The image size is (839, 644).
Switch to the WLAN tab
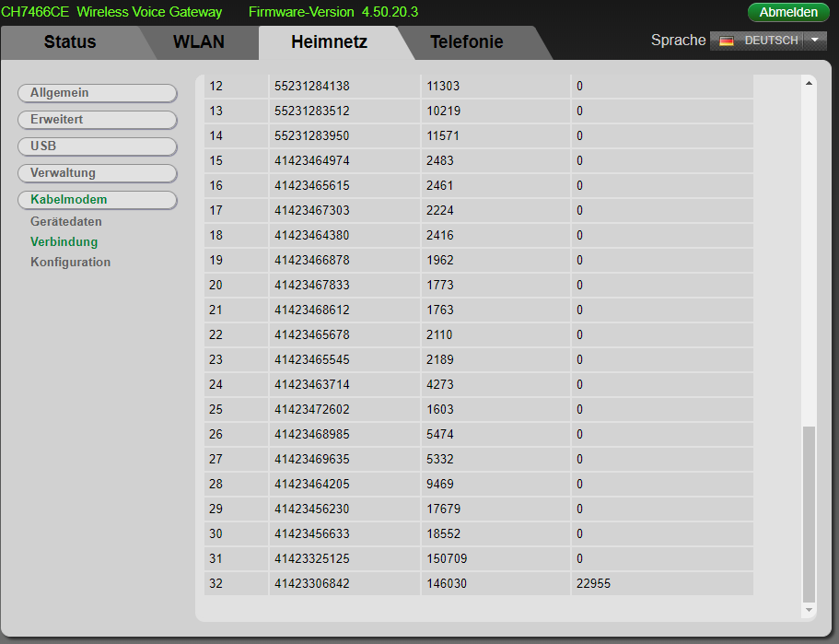[x=199, y=41]
